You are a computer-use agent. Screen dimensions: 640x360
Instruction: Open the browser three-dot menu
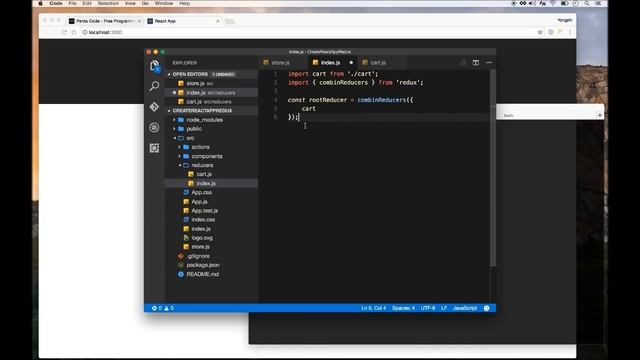coord(570,32)
